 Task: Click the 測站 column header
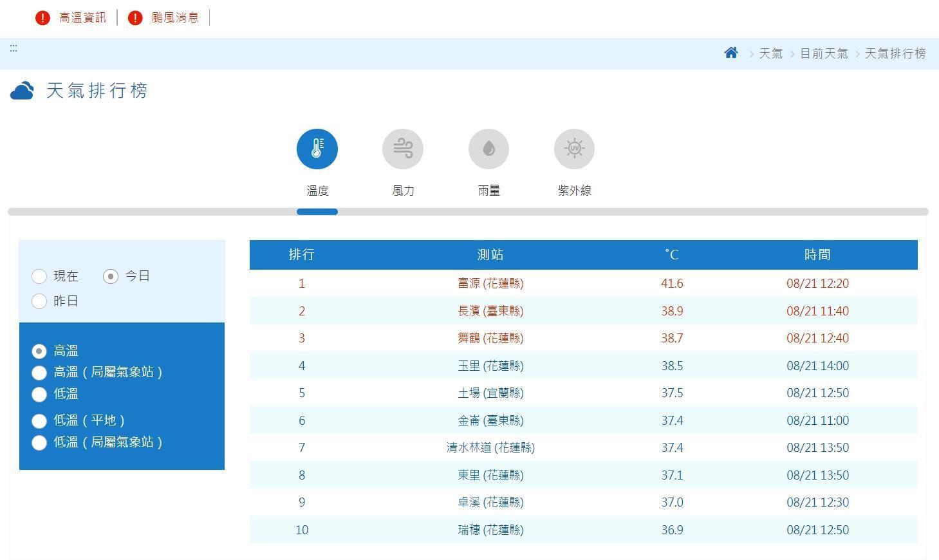pyautogui.click(x=490, y=255)
